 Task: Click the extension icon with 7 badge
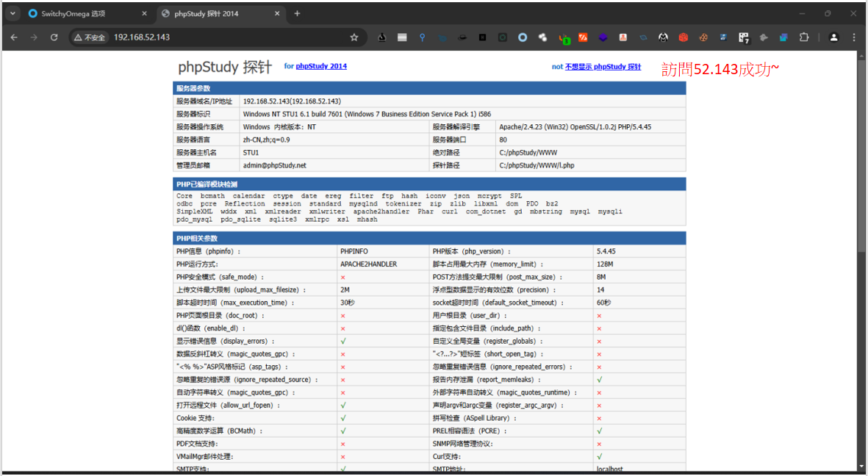click(x=744, y=37)
